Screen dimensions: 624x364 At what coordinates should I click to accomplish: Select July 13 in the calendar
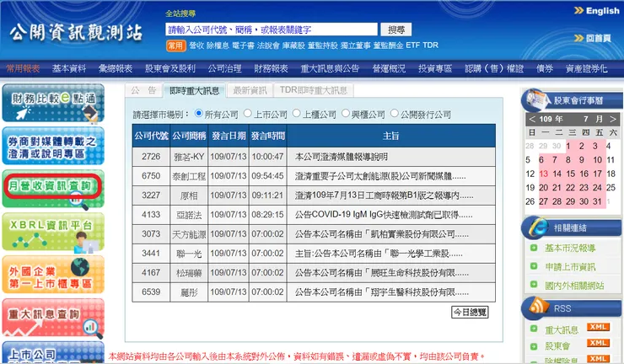click(x=544, y=174)
